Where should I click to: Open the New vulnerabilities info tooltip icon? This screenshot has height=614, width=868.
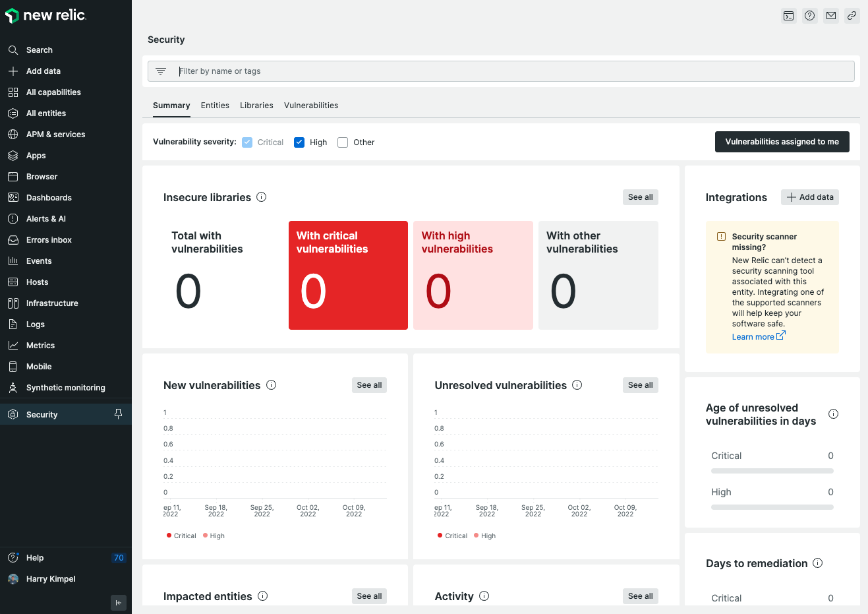[x=271, y=384]
